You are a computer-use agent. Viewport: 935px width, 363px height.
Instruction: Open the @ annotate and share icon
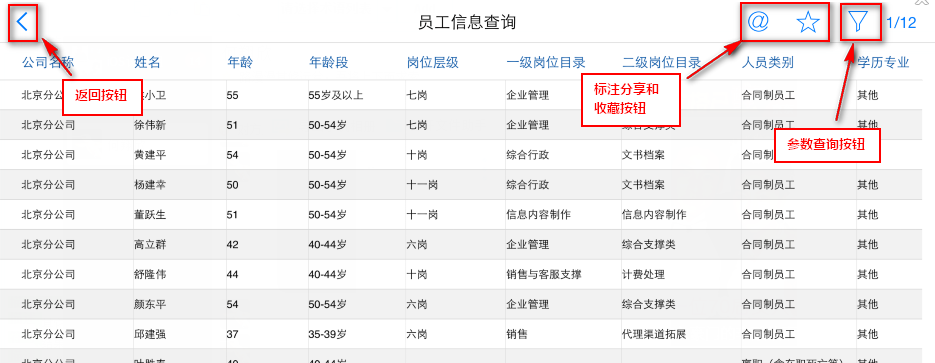pos(758,22)
